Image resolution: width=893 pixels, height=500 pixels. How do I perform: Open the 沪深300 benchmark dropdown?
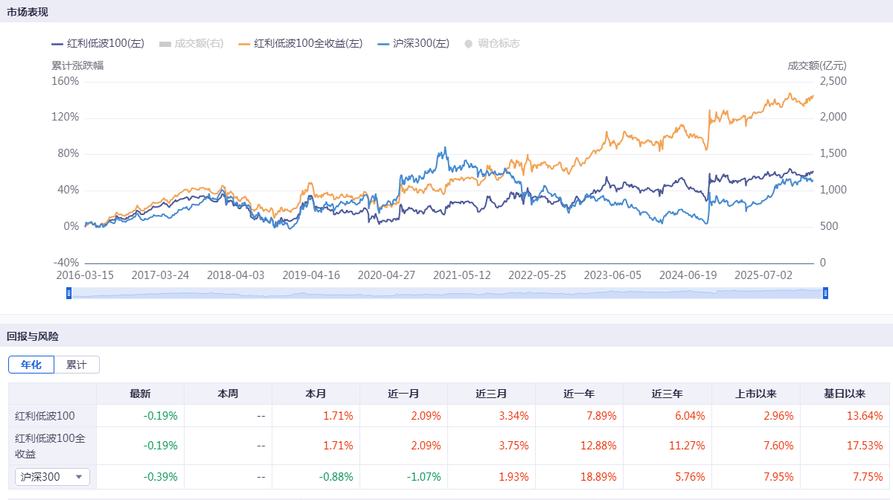(52, 477)
